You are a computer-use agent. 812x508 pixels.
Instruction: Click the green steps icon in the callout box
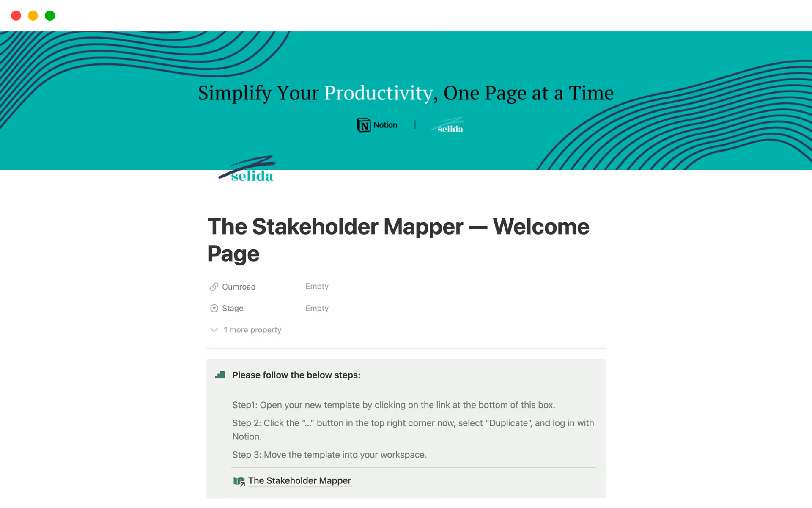click(220, 375)
